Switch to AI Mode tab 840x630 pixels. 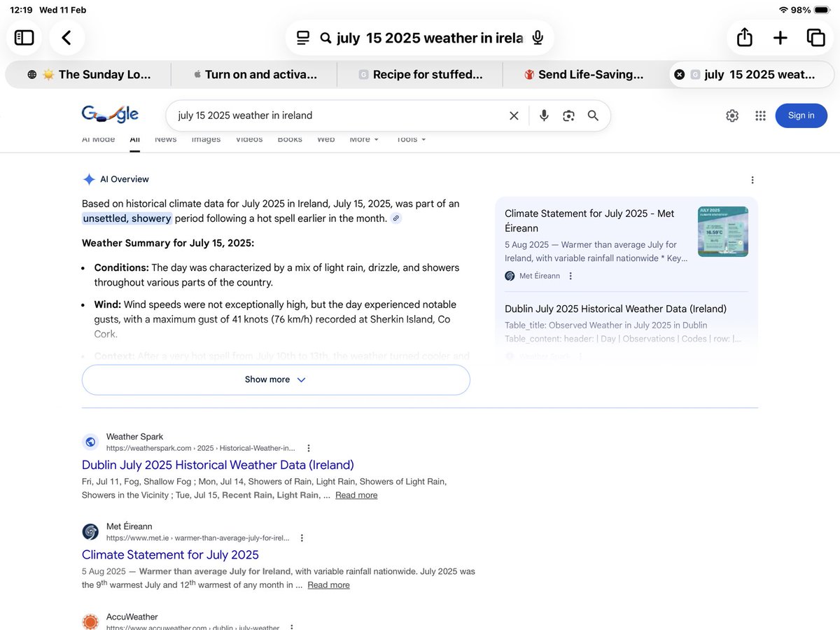coord(98,139)
